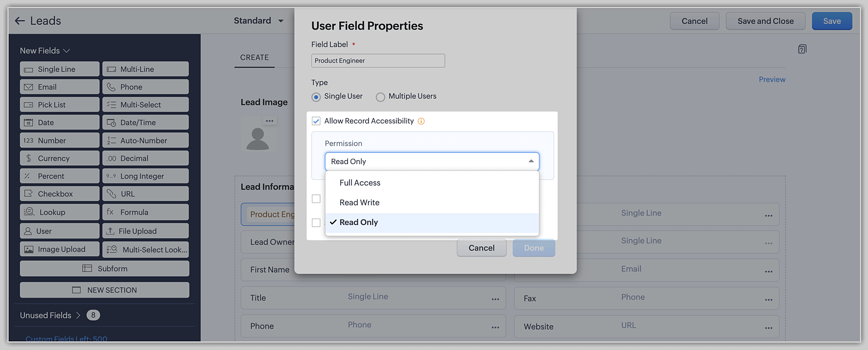
Task: Click the help document icon near Preview
Action: pos(802,49)
